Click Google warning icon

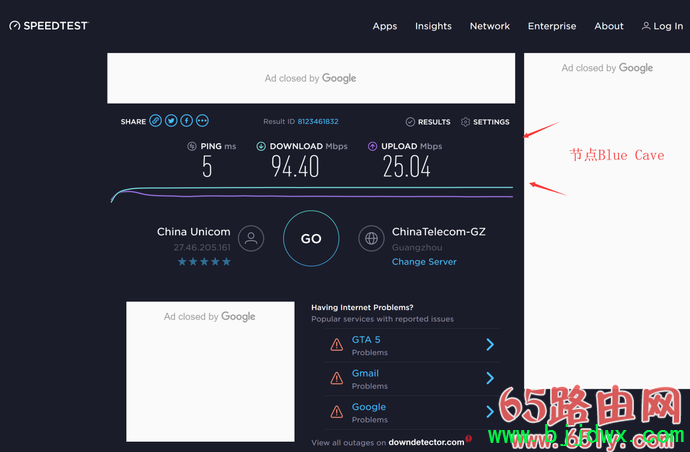(337, 412)
